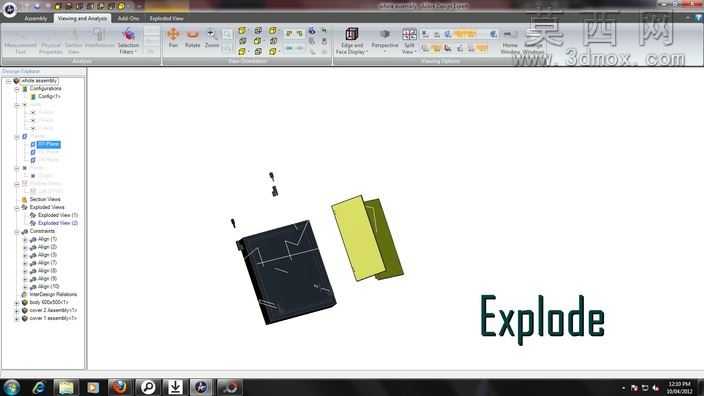Screen dimensions: 704x396
Task: Open the Windows Start menu
Action: pos(11,387)
